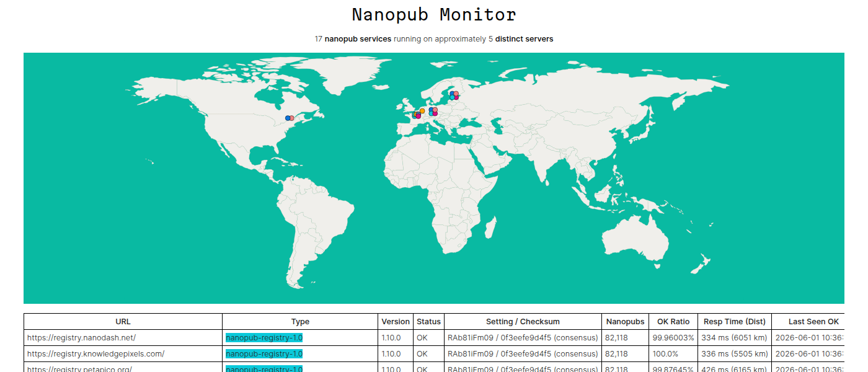The image size is (868, 372).
Task: Click the magenta marker over France
Action: tap(418, 116)
